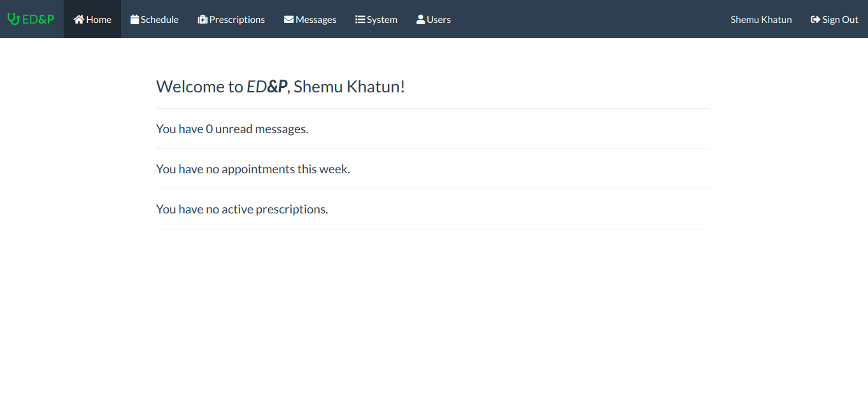
Task: Open the Shemu Khatun profile link
Action: point(761,20)
